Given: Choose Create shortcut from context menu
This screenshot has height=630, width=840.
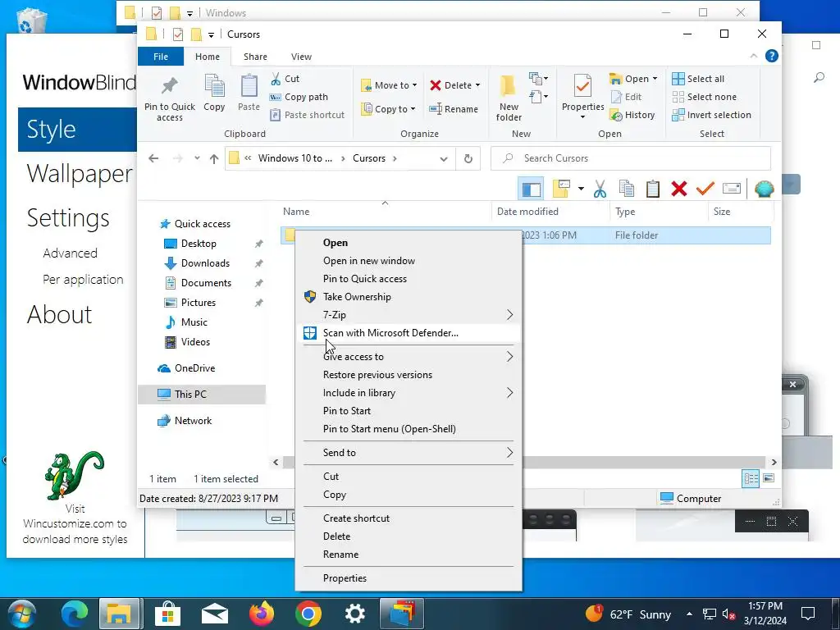Looking at the screenshot, I should 409,518.
